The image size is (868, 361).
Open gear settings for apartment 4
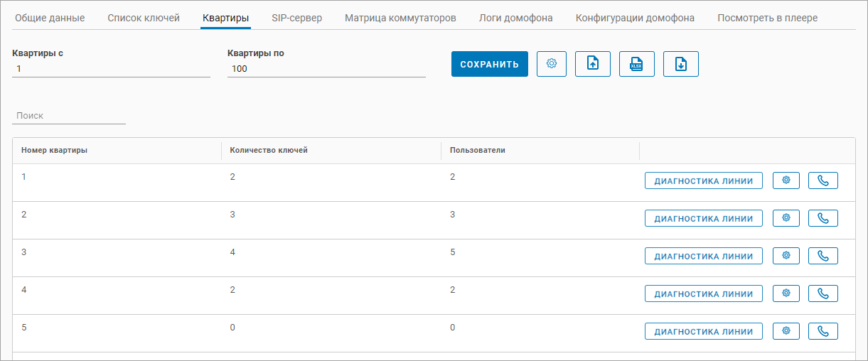coord(786,293)
